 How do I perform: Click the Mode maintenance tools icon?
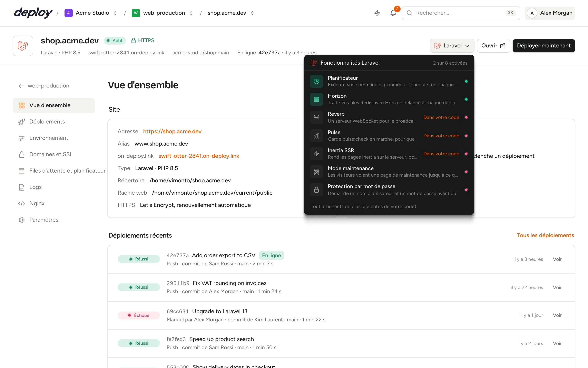point(316,172)
